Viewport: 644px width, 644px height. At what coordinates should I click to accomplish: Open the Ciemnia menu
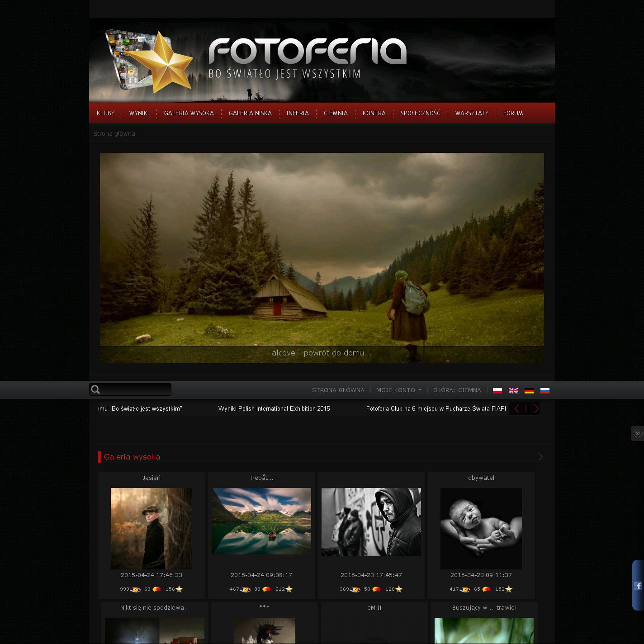coord(336,113)
